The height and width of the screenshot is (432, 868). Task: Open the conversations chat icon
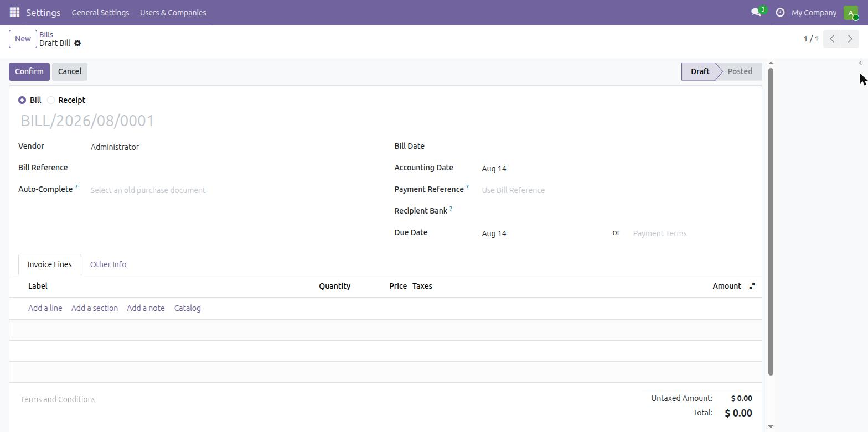click(x=756, y=12)
